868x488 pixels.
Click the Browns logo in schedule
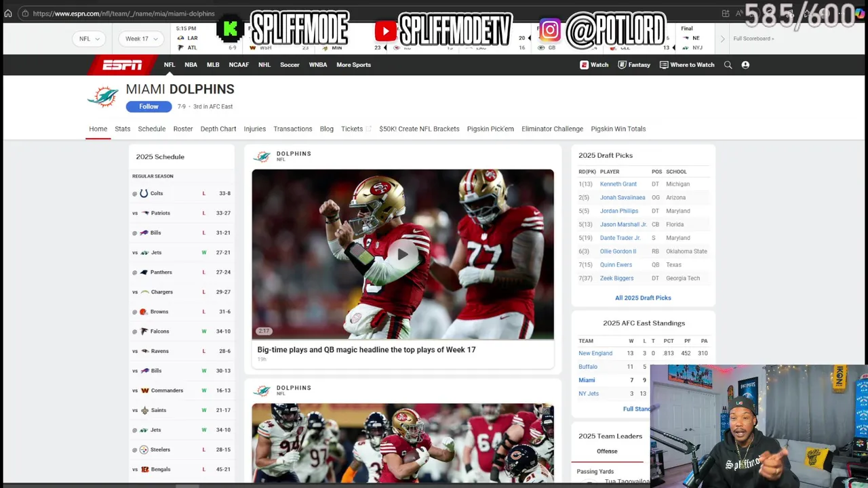[x=143, y=312]
